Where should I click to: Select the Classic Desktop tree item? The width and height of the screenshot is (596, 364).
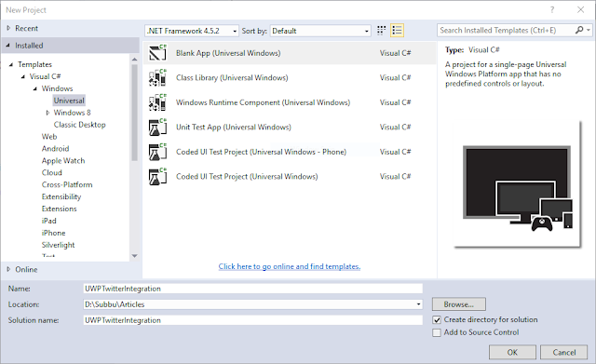[x=79, y=125]
